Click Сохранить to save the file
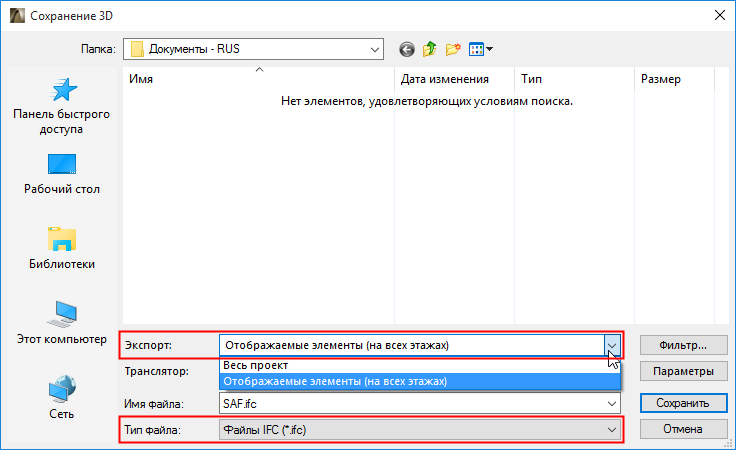This screenshot has width=736, height=450. (683, 403)
